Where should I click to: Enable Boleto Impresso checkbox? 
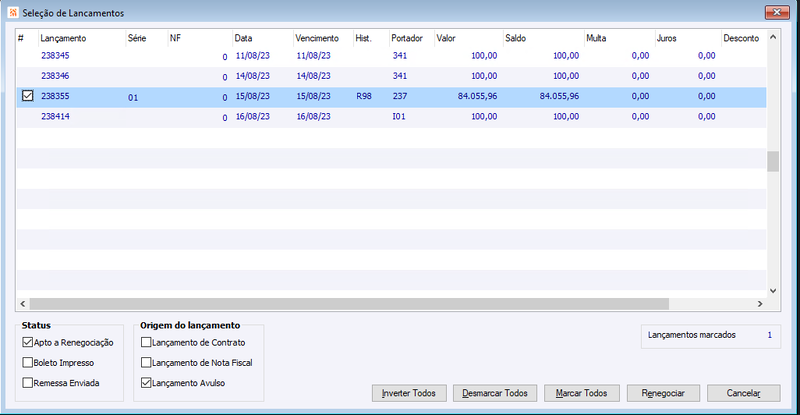pyautogui.click(x=28, y=363)
